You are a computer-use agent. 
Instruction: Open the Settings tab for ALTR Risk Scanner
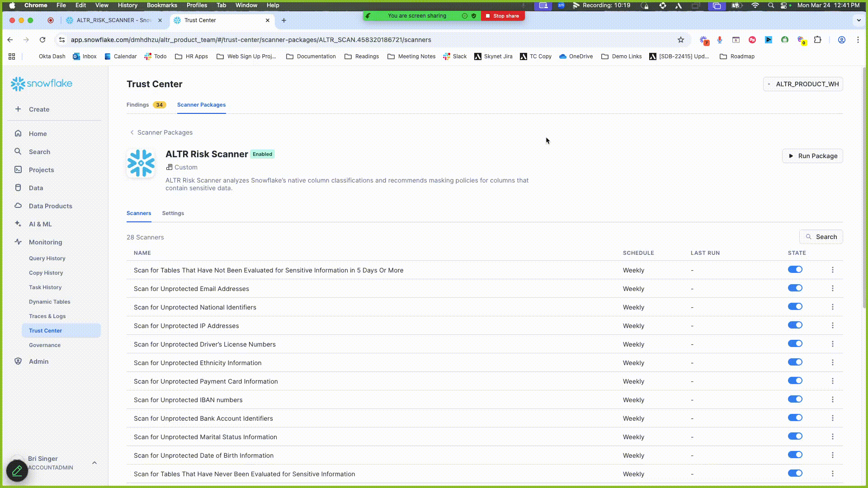[173, 213]
